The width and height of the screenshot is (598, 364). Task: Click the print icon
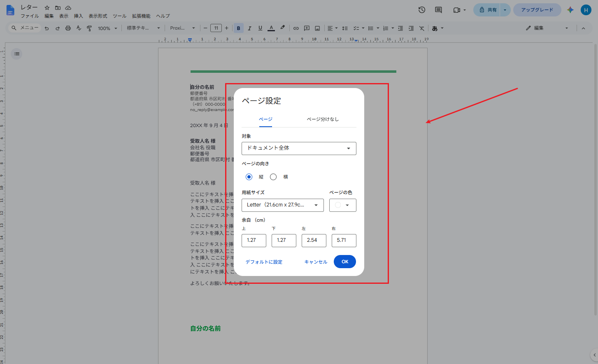68,28
